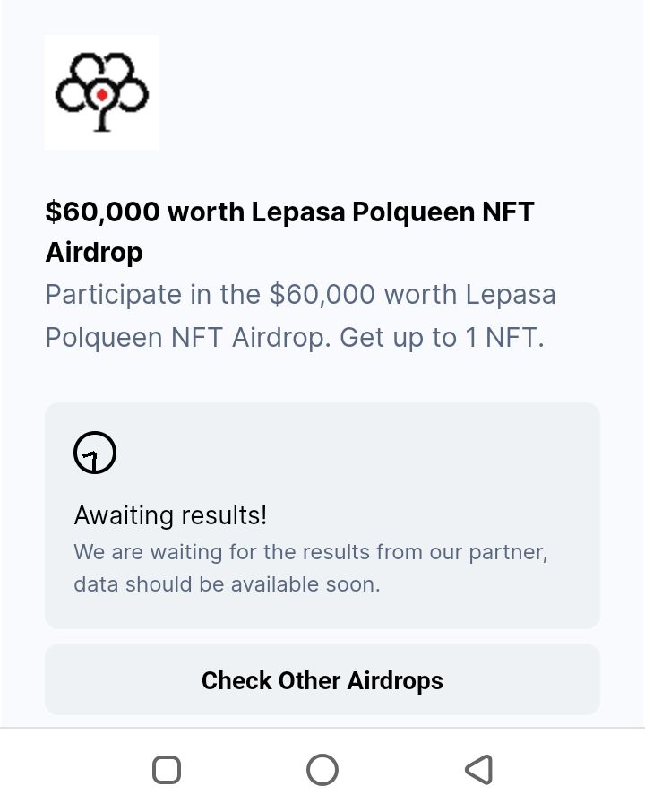Tap the Android home circle icon
The height and width of the screenshot is (812, 645).
[x=322, y=770]
